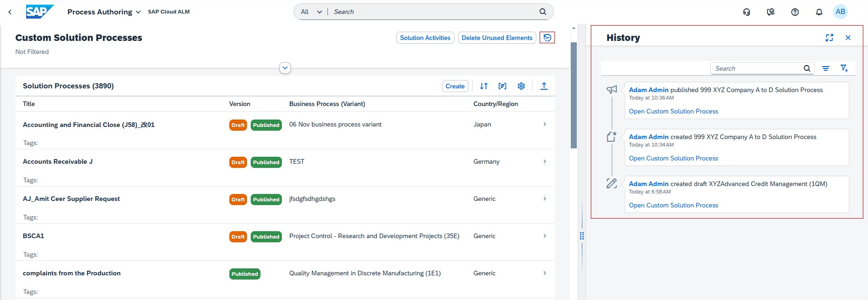Click the vertical scrollbar of process list
The width and height of the screenshot is (868, 300).
574,95
